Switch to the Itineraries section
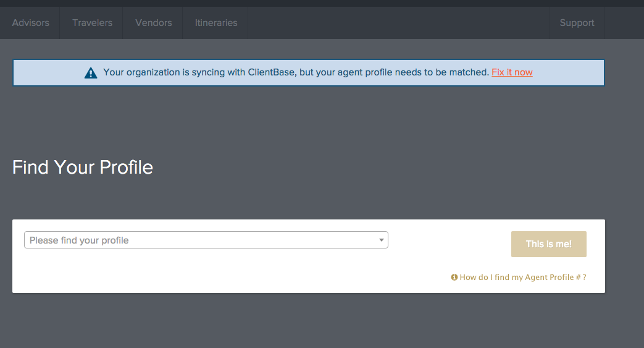Screen dimensions: 644x348 [216, 23]
